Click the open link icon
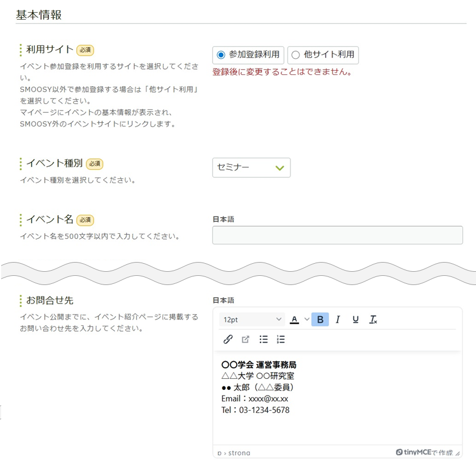This screenshot has width=476, height=467. 245,339
